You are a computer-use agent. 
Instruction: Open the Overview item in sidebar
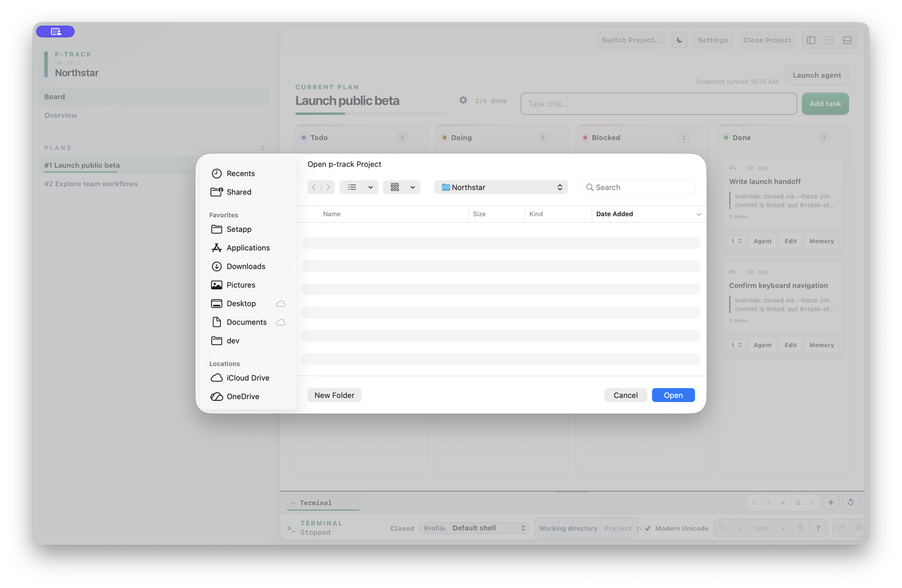tap(155, 115)
